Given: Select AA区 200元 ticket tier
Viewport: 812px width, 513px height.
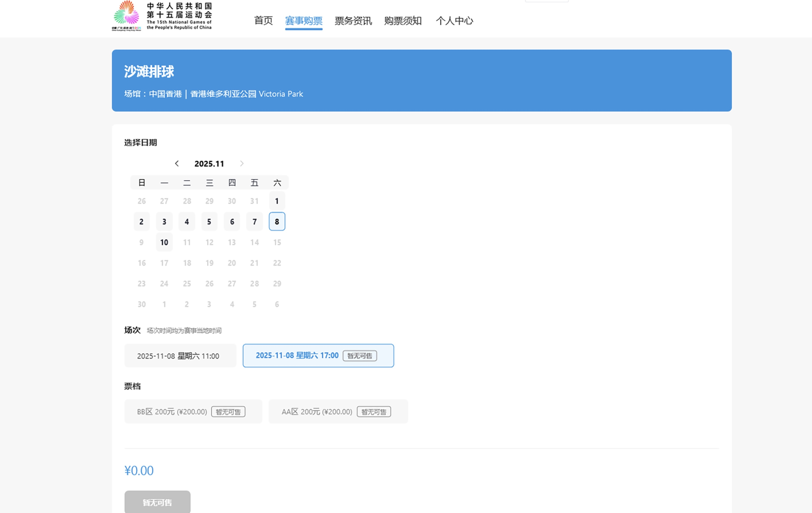Looking at the screenshot, I should pos(338,412).
